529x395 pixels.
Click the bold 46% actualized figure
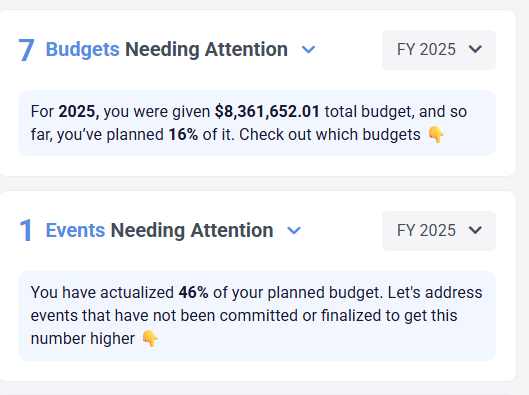[x=193, y=292]
